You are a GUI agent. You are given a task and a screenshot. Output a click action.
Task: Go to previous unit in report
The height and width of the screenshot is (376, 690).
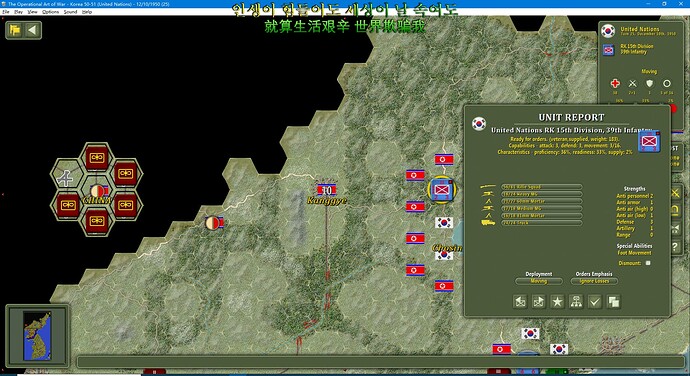520,302
